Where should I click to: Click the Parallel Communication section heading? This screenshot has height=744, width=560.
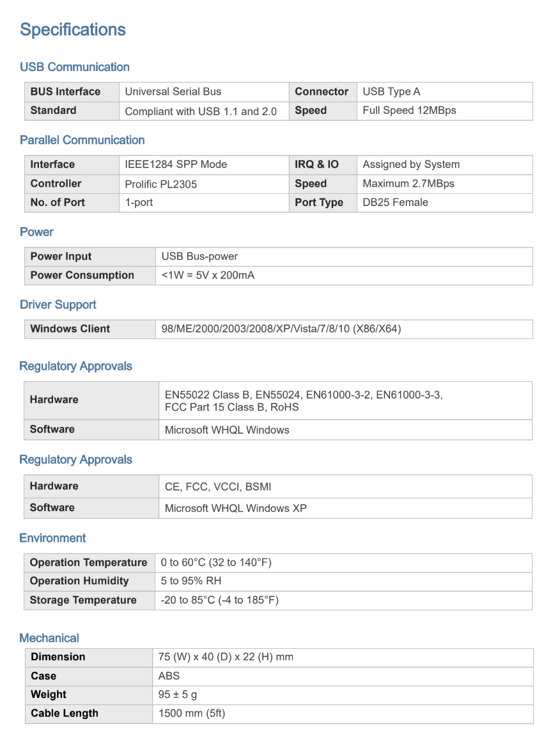(x=82, y=140)
